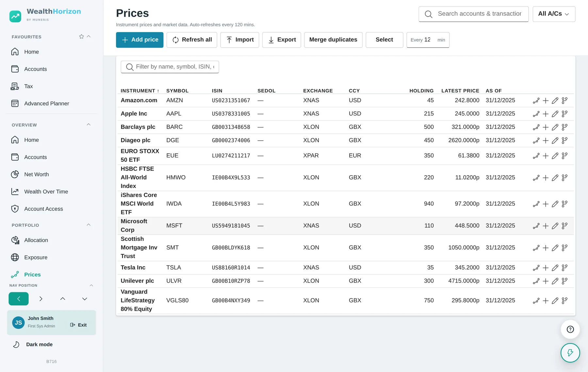Click the Unilever plc instrument name
The image size is (588, 372).
click(137, 281)
